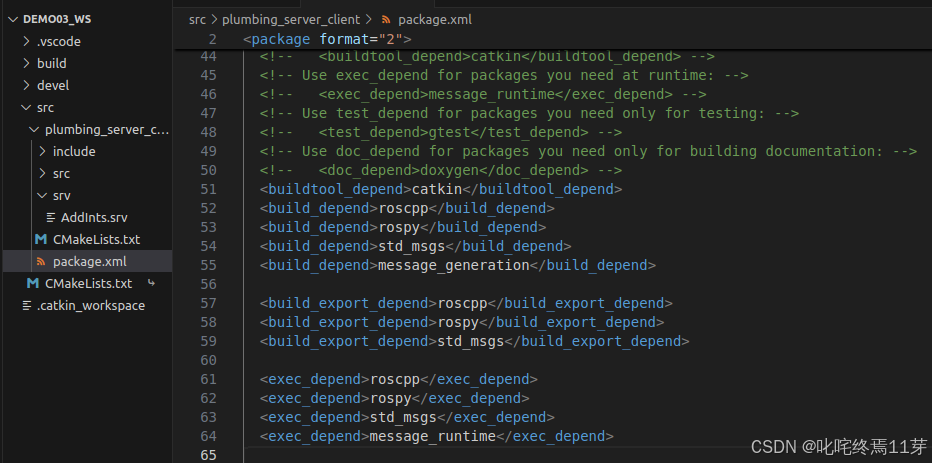Viewport: 932px width, 463px height.
Task: Click the package.xml breadcrumb segment
Action: (x=435, y=20)
